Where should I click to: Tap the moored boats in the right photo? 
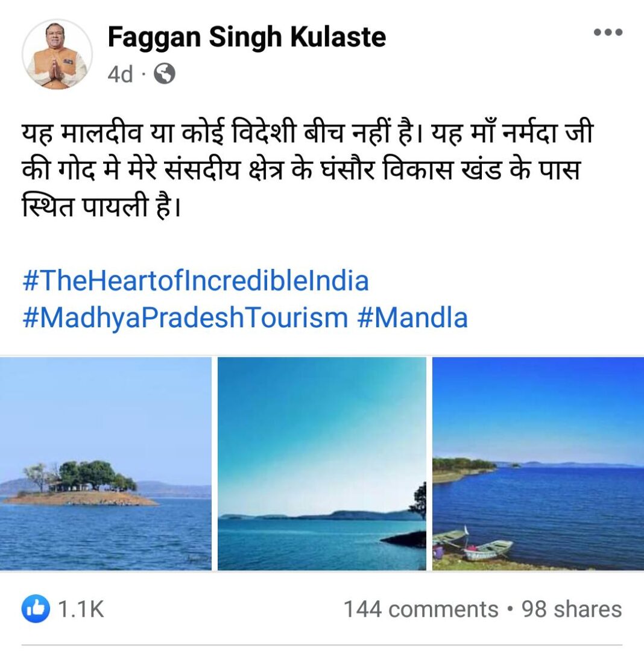pos(473,544)
